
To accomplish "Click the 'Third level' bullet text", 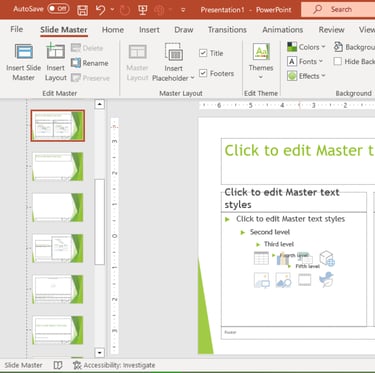I will click(279, 244).
